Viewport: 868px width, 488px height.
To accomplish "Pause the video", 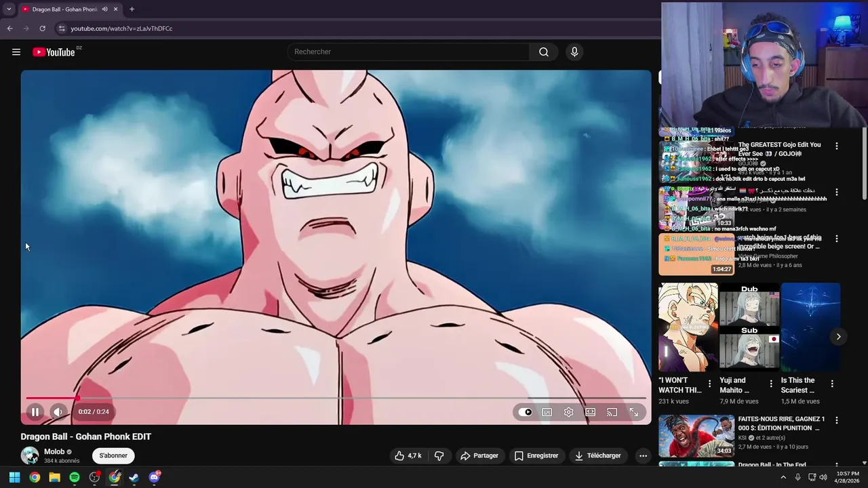I will pyautogui.click(x=35, y=411).
